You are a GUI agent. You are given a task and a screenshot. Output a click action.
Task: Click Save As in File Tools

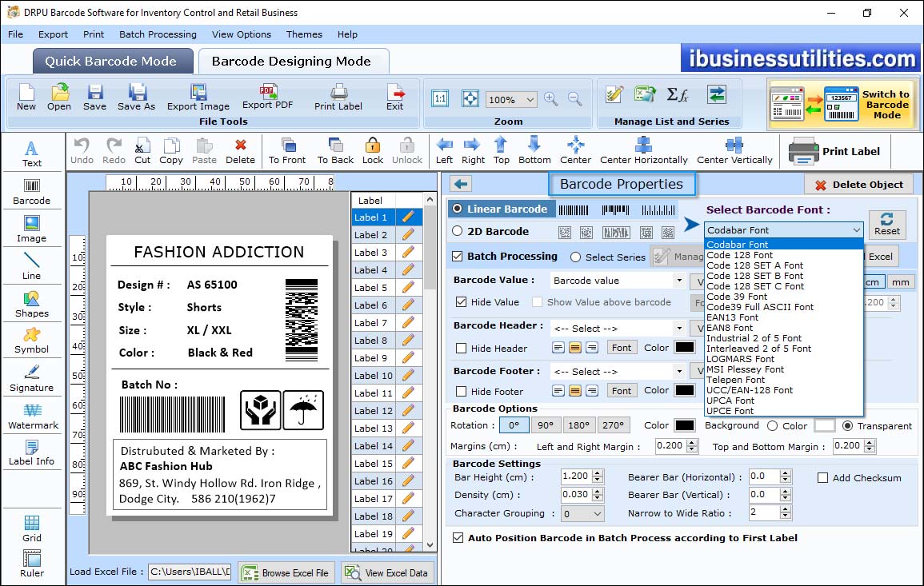(136, 98)
